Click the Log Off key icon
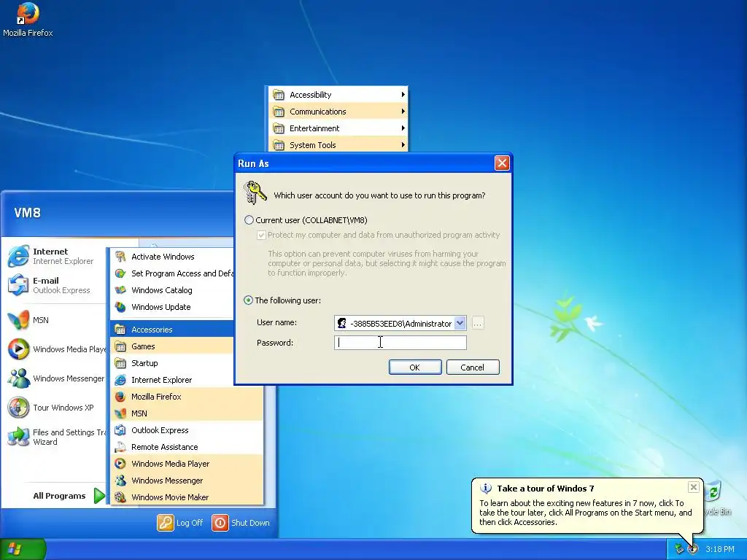 [166, 523]
